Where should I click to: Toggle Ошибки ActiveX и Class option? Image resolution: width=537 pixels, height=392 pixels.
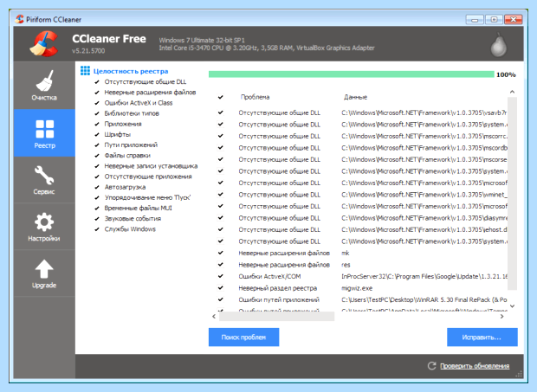click(97, 103)
